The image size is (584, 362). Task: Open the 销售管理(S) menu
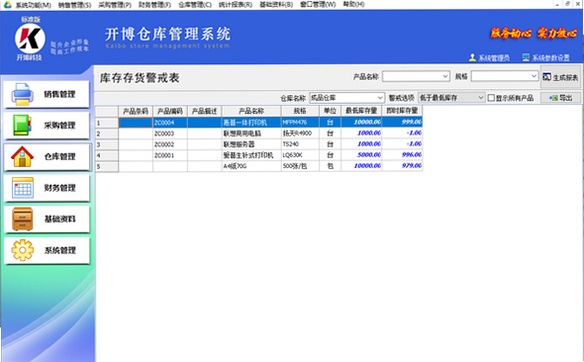pos(74,5)
